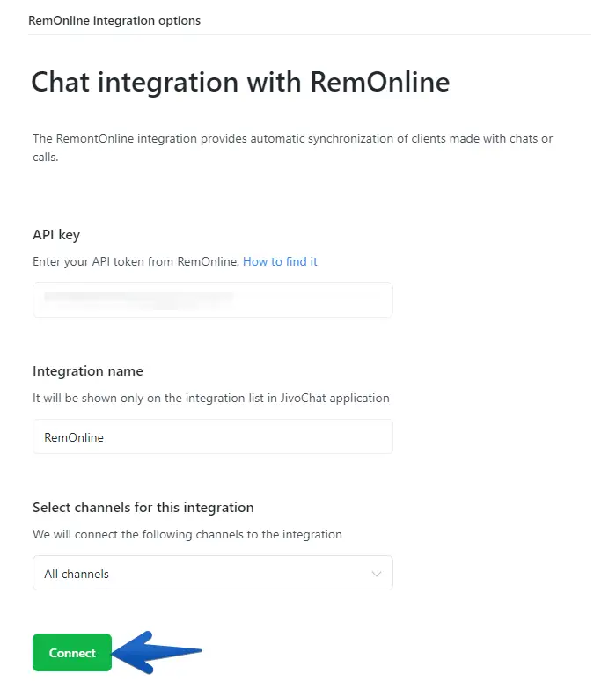Click "Select channels for this integration" label
The image size is (616, 696).
(x=143, y=507)
